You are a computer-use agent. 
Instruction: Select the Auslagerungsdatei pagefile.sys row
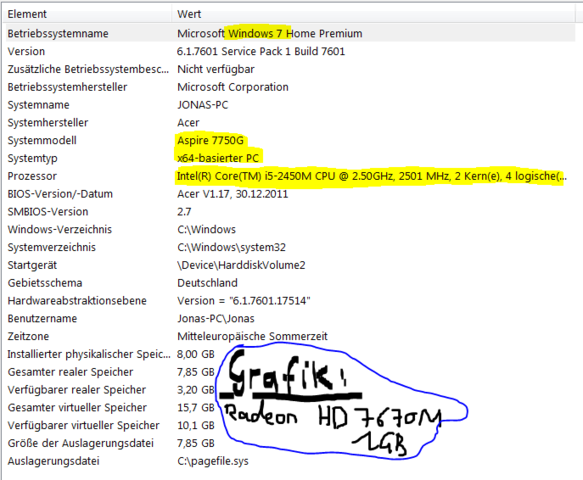(x=290, y=461)
